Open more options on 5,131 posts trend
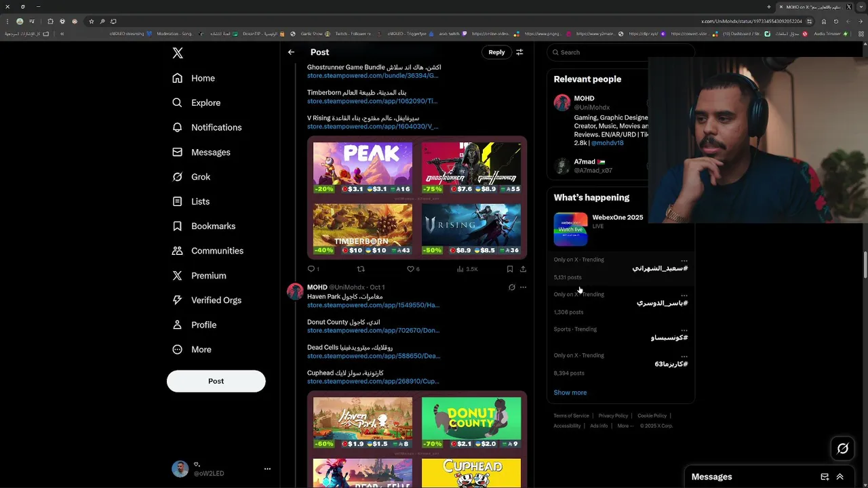The image size is (868, 488). point(684,260)
